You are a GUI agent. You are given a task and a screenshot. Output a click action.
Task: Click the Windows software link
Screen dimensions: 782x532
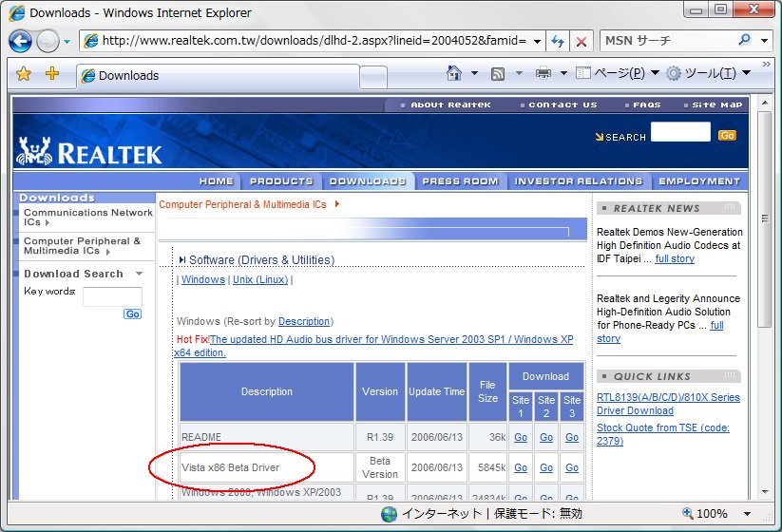coord(203,279)
